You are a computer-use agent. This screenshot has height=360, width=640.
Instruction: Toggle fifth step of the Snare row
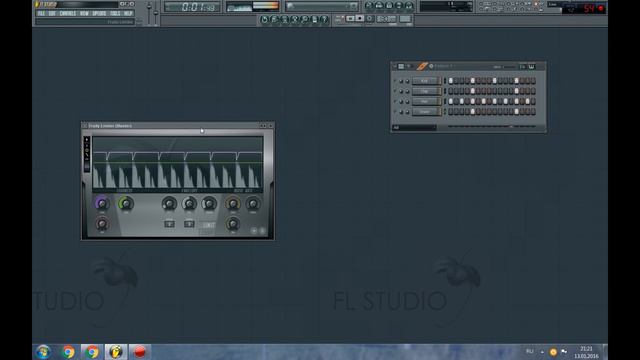[473, 111]
